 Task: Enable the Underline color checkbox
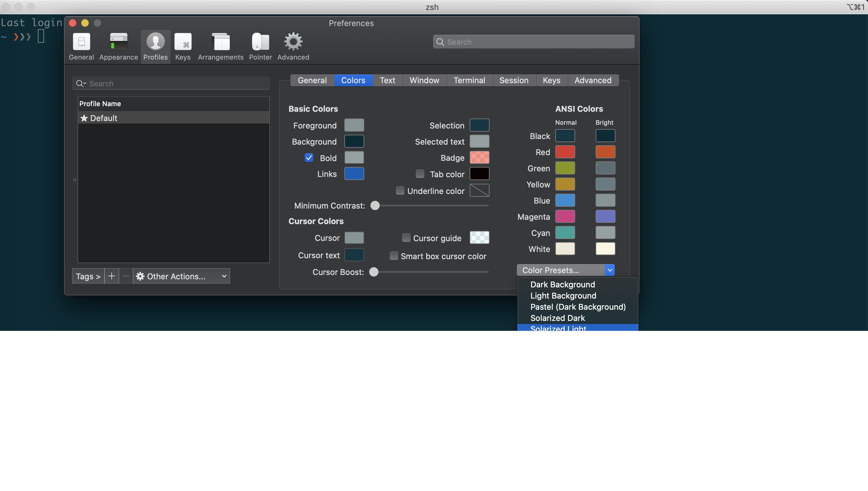click(400, 191)
